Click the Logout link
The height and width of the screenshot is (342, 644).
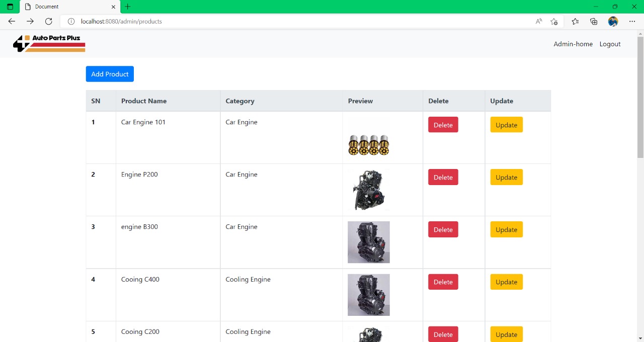pos(610,44)
